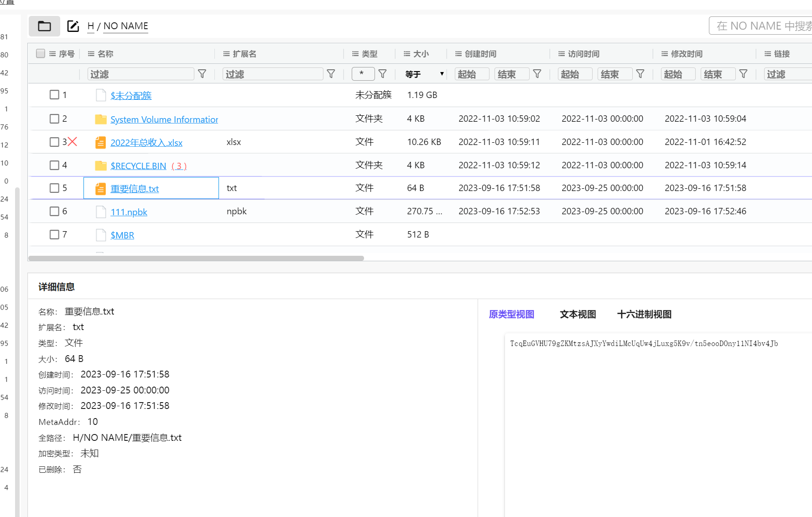Click the extension column filter input
The height and width of the screenshot is (517, 812).
tap(273, 74)
